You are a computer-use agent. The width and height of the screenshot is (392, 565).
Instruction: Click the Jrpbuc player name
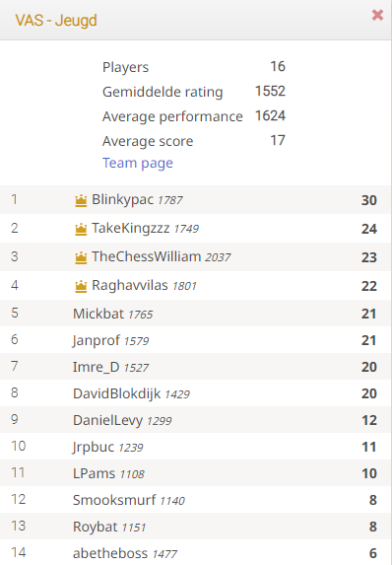click(94, 447)
